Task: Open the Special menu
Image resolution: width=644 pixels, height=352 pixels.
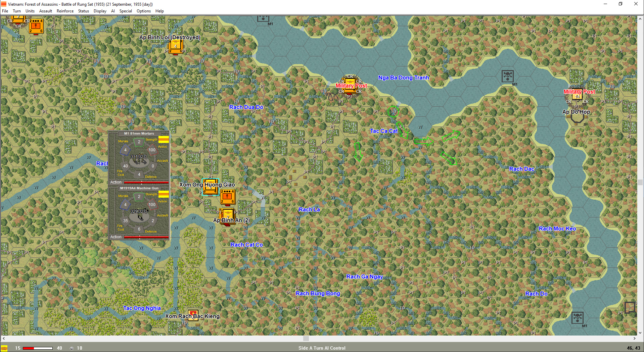Action: pos(126,11)
